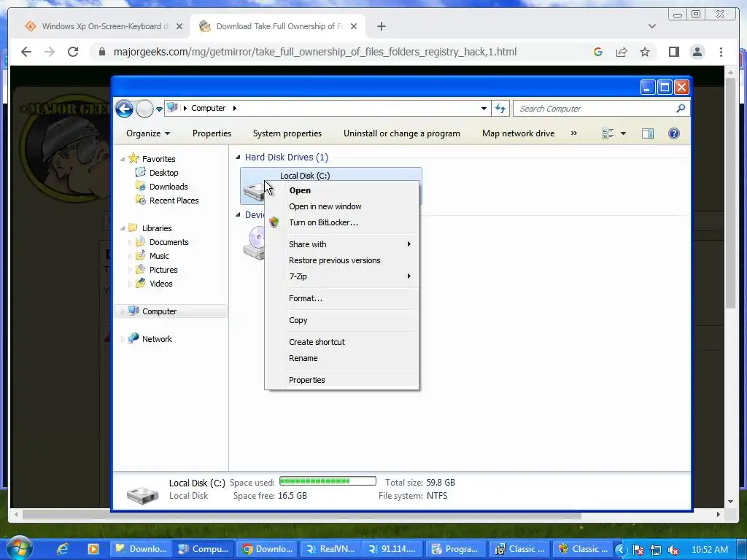Click the share page icon
The image size is (747, 560).
[x=622, y=52]
